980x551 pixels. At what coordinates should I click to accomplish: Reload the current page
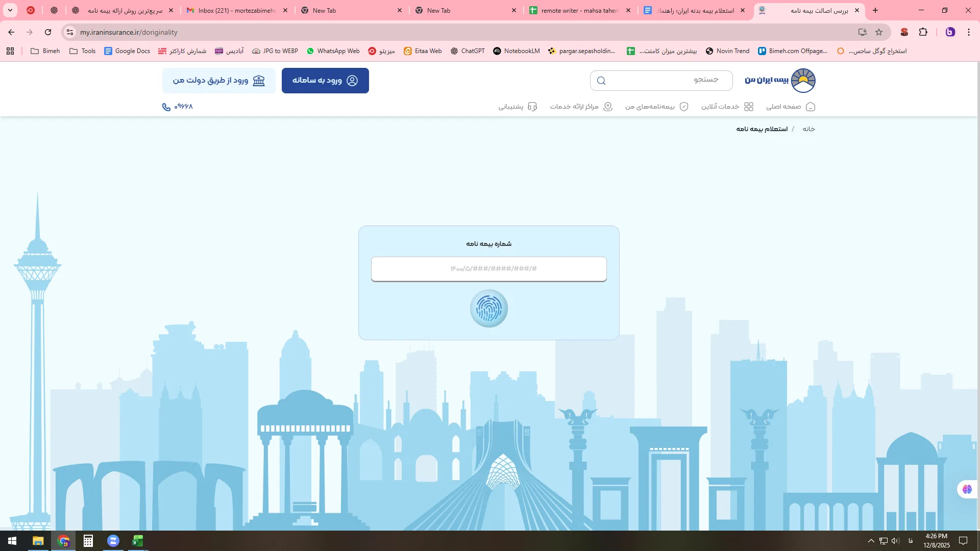pos(48,32)
